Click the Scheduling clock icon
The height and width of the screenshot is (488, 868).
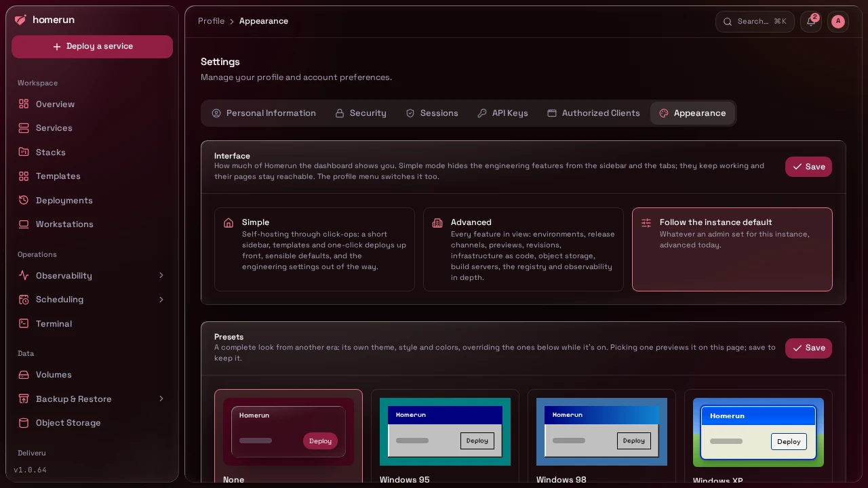point(24,300)
